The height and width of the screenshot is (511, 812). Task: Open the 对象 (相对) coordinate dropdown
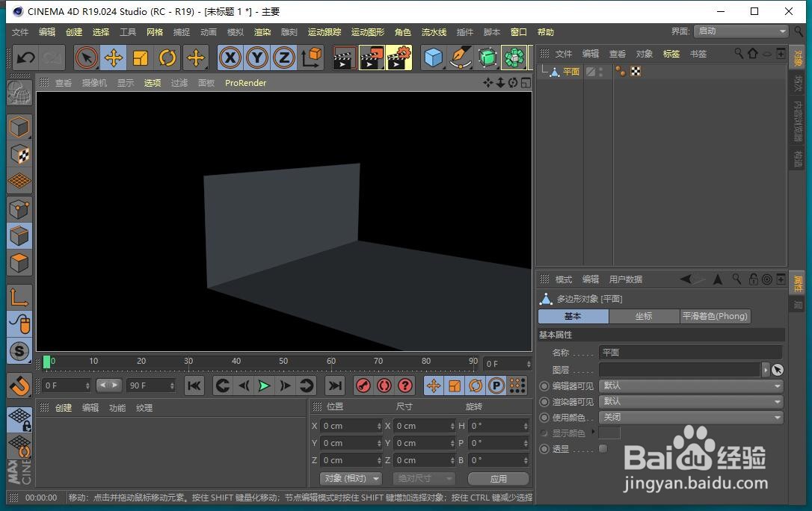coord(351,478)
